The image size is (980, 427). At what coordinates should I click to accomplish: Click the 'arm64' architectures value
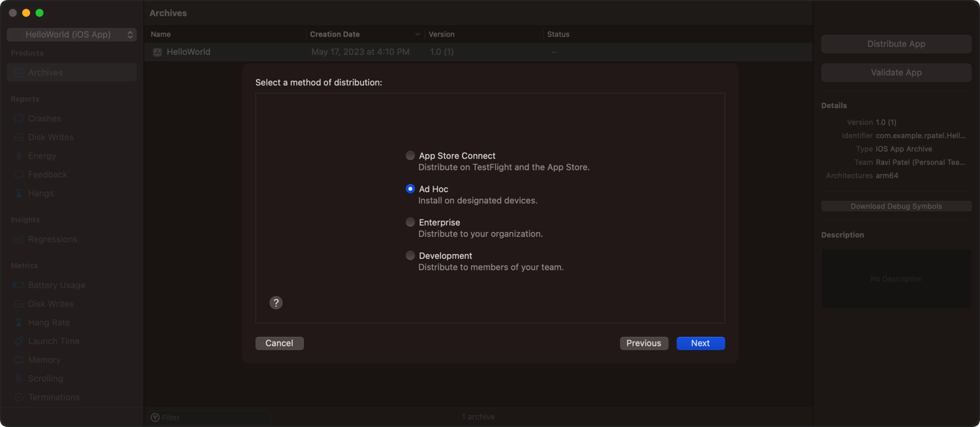[887, 175]
